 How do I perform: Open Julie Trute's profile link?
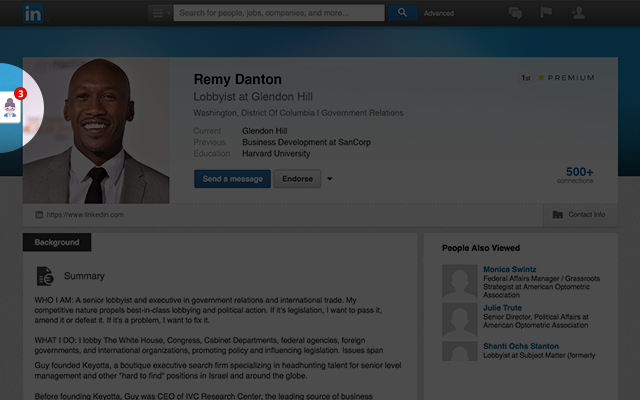click(x=502, y=308)
